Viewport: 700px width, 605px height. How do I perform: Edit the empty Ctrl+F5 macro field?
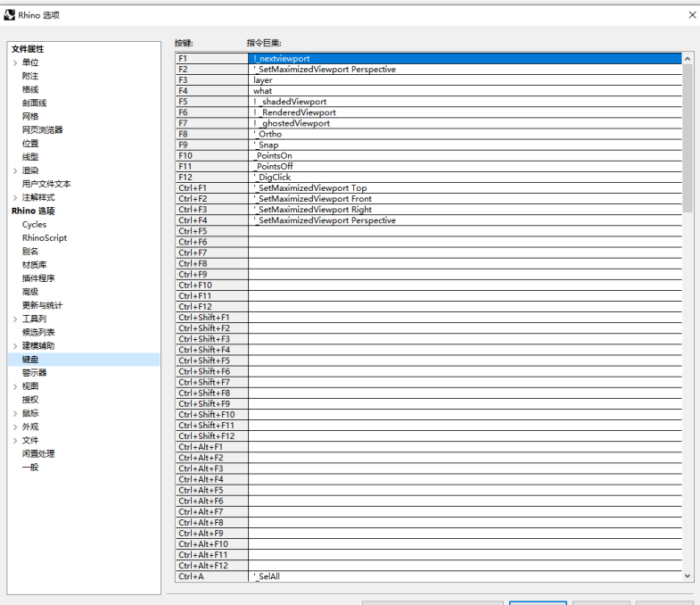464,231
